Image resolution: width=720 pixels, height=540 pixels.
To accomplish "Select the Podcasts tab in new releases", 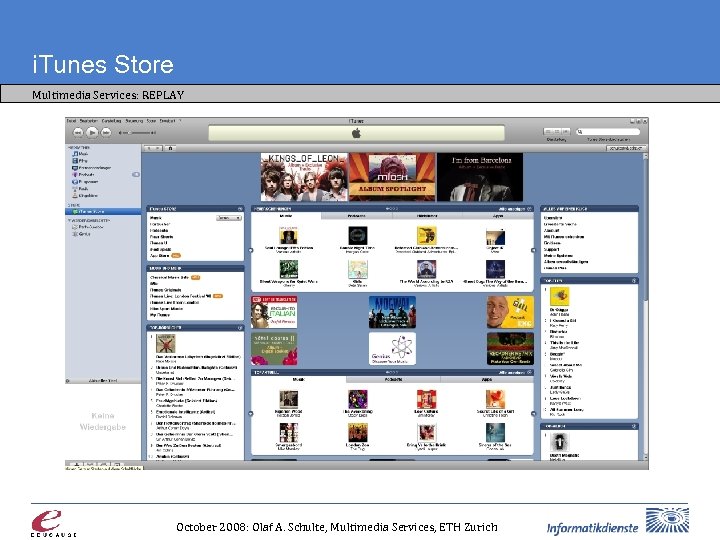I will pyautogui.click(x=356, y=216).
